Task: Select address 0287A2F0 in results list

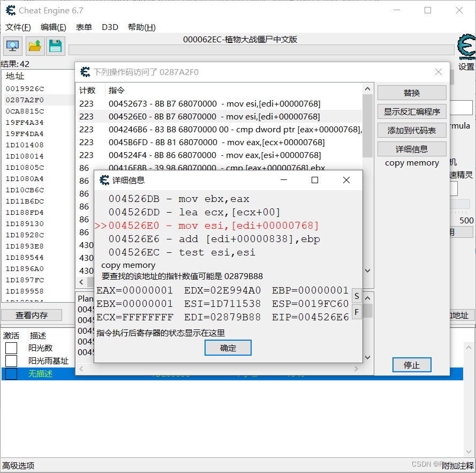Action: coord(25,100)
